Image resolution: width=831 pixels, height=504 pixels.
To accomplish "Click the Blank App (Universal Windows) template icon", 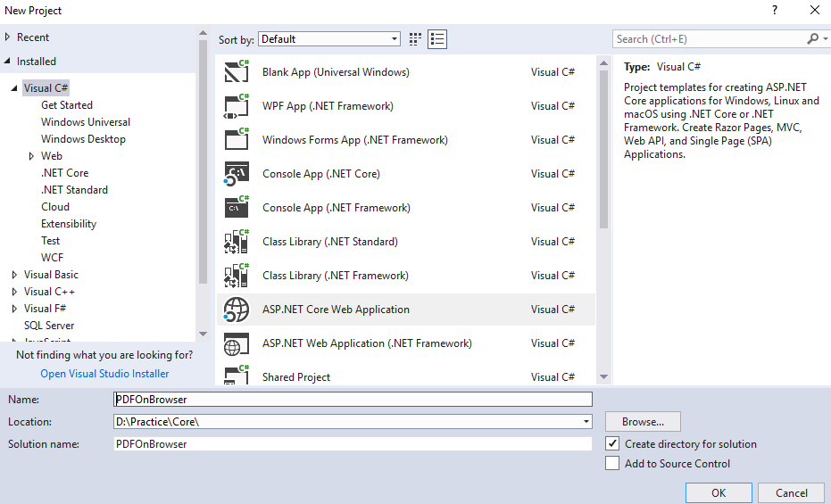I will 237,71.
